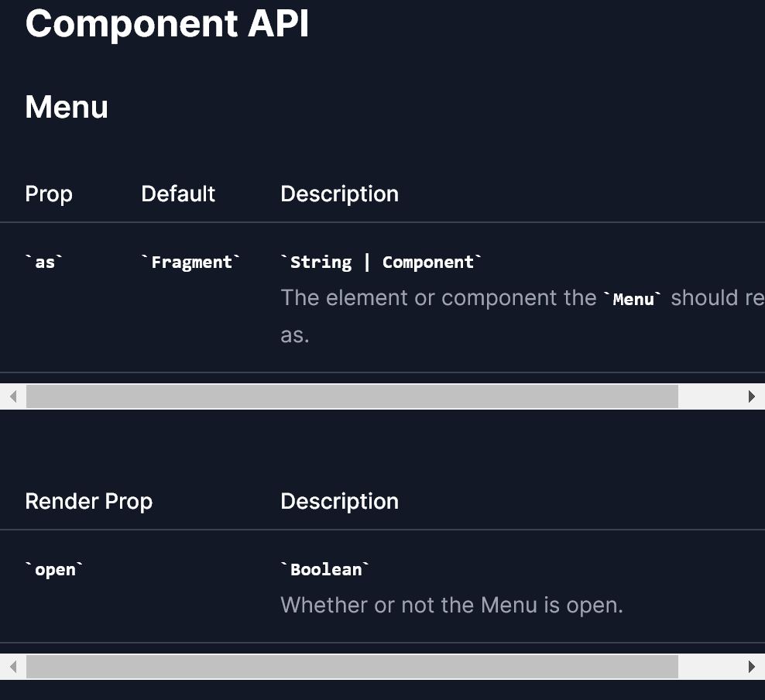
Task: Select the `Fragment` default value code
Action: tap(190, 262)
